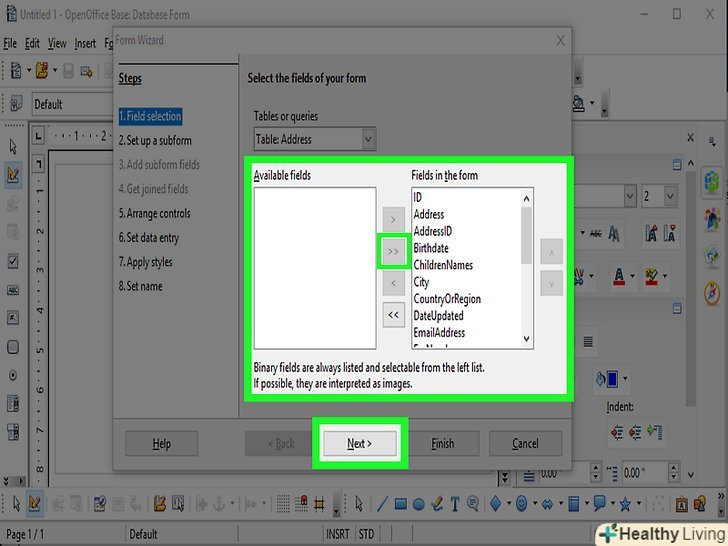The height and width of the screenshot is (546, 728).
Task: Open the sidebar Properties deck icon
Action: (712, 181)
